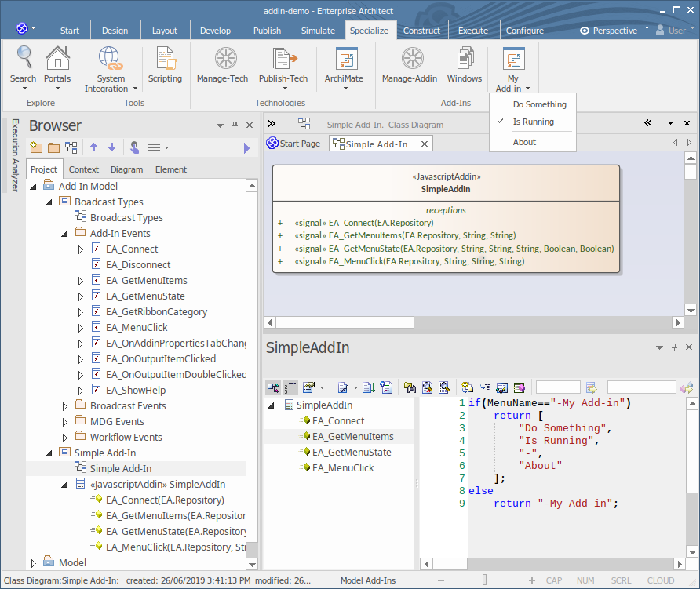Click the edit pencil icon in SimpleAddIn toolbar
This screenshot has height=589, width=700.
pos(343,387)
